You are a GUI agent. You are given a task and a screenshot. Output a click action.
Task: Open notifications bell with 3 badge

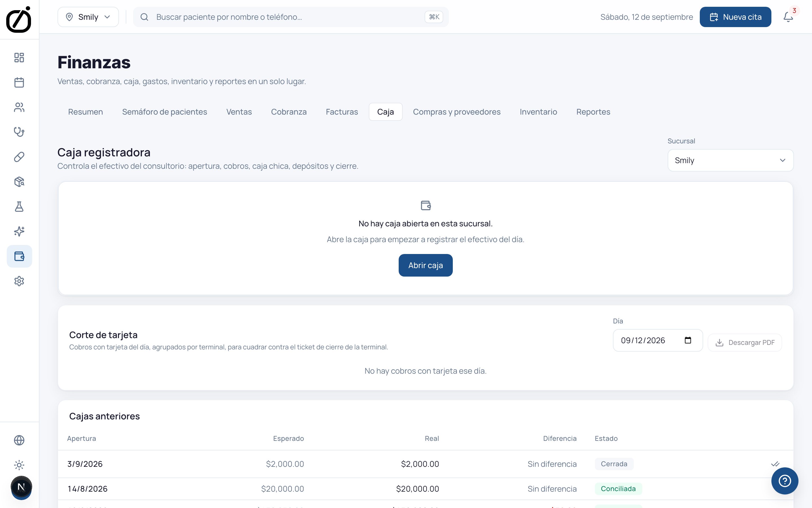tap(788, 17)
